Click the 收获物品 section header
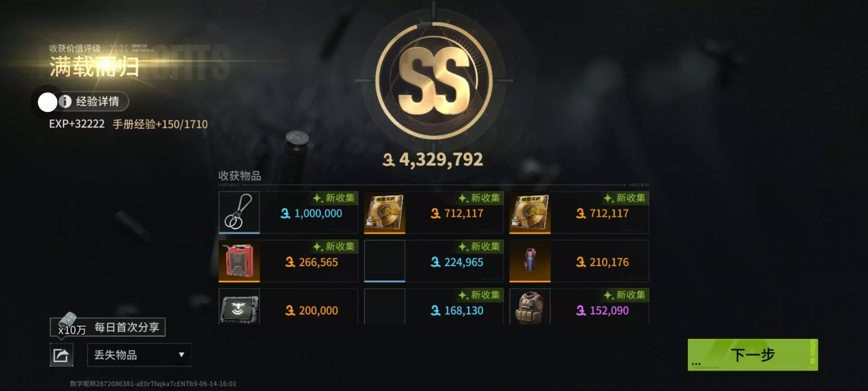 click(x=239, y=176)
